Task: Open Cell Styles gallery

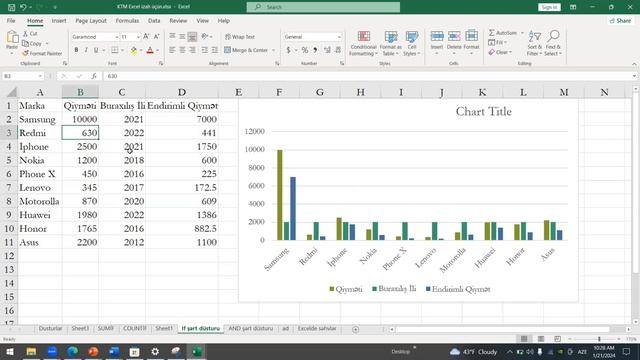Action: (412, 43)
